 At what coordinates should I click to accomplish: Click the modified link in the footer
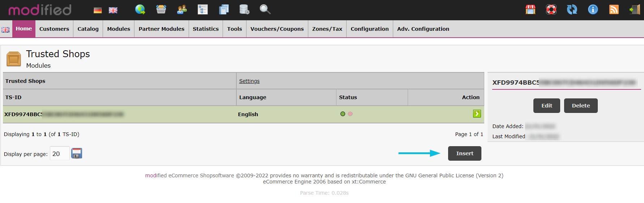pyautogui.click(x=156, y=175)
